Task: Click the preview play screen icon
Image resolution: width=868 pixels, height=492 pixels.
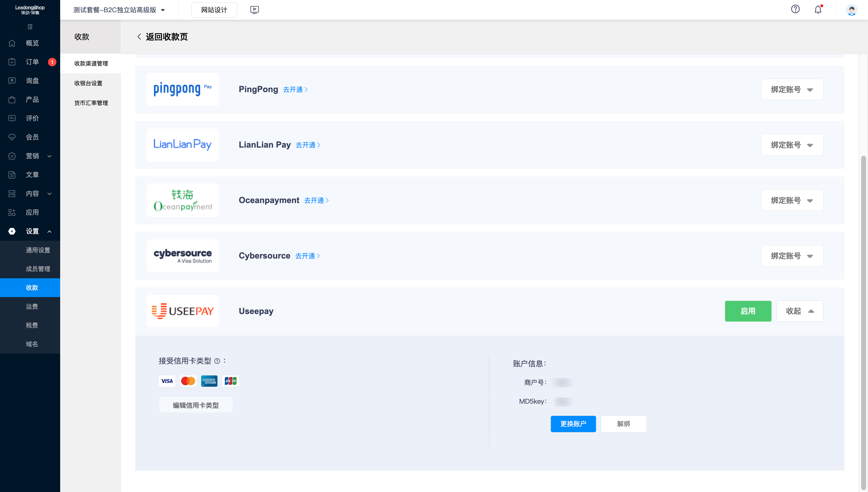Action: pyautogui.click(x=254, y=10)
